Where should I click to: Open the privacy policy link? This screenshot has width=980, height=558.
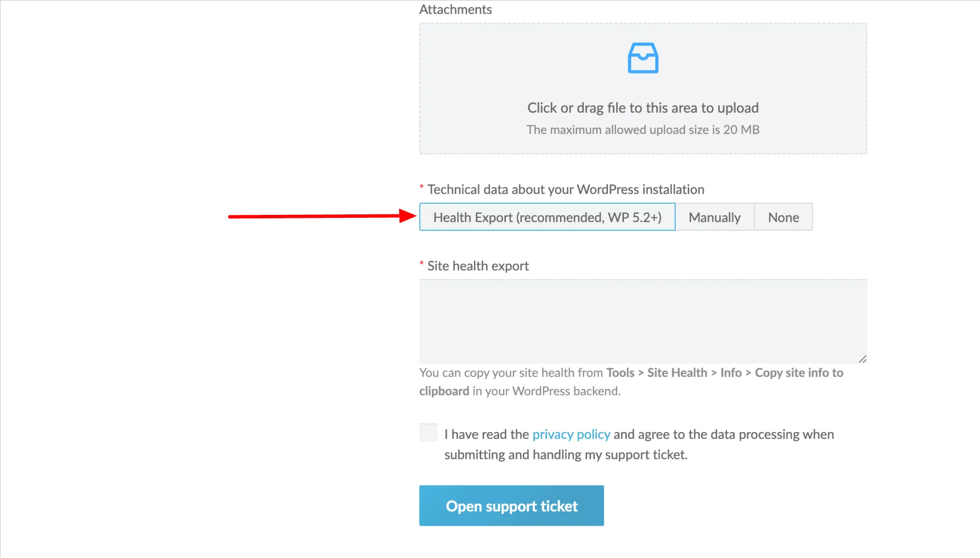click(x=571, y=434)
